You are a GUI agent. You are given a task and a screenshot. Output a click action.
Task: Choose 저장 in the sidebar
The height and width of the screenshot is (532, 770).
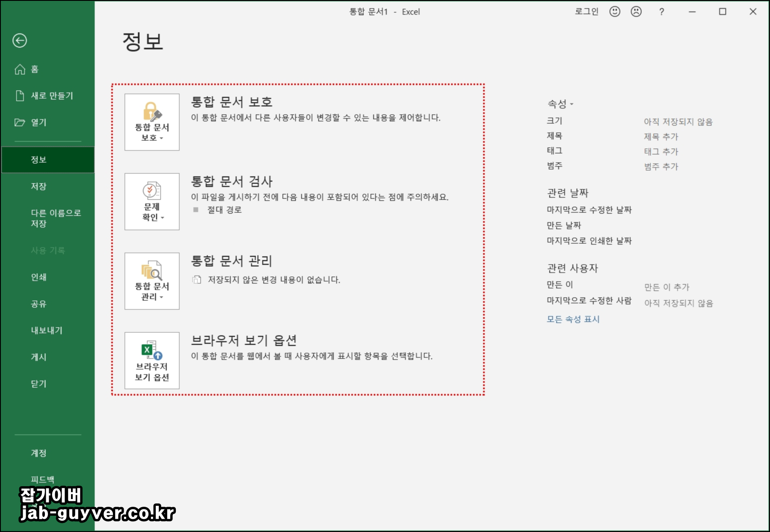(47, 186)
